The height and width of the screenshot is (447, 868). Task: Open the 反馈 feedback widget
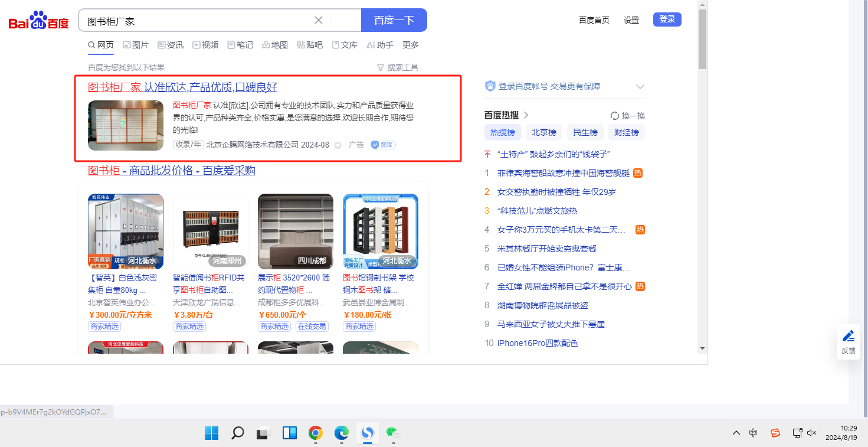click(849, 342)
